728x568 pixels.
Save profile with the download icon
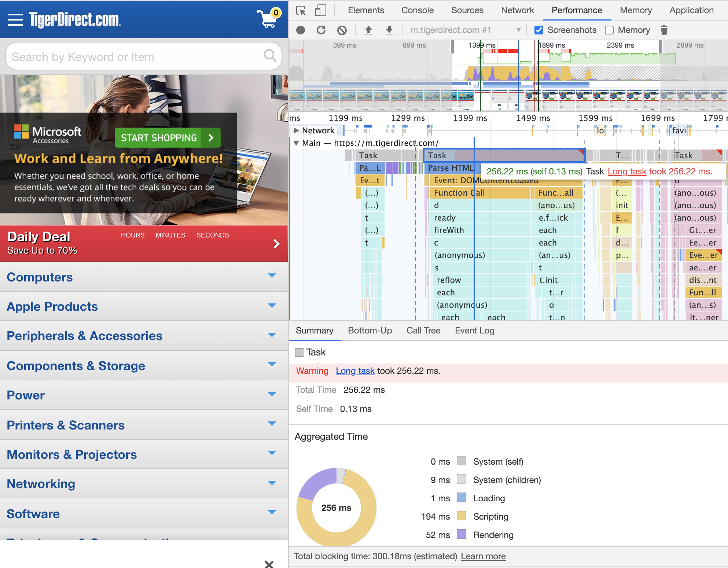pos(389,30)
